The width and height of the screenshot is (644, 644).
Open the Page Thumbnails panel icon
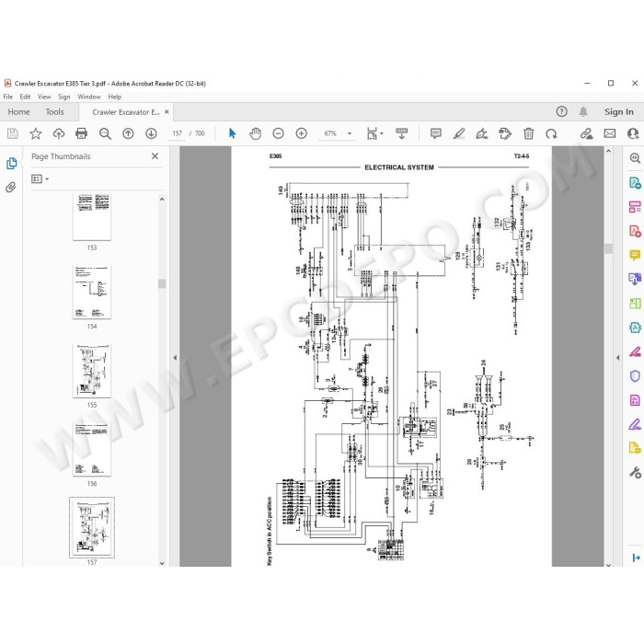11,163
